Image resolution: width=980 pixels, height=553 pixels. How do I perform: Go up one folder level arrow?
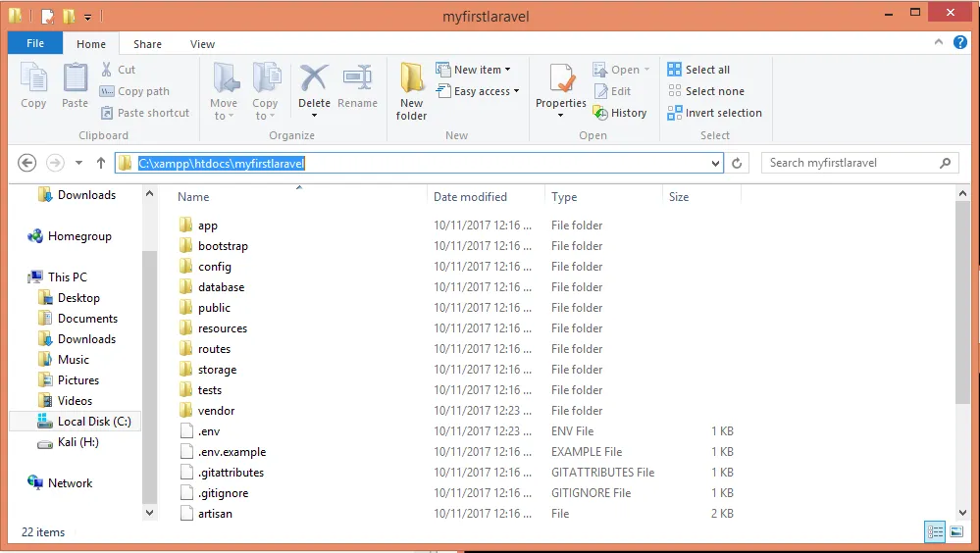101,163
